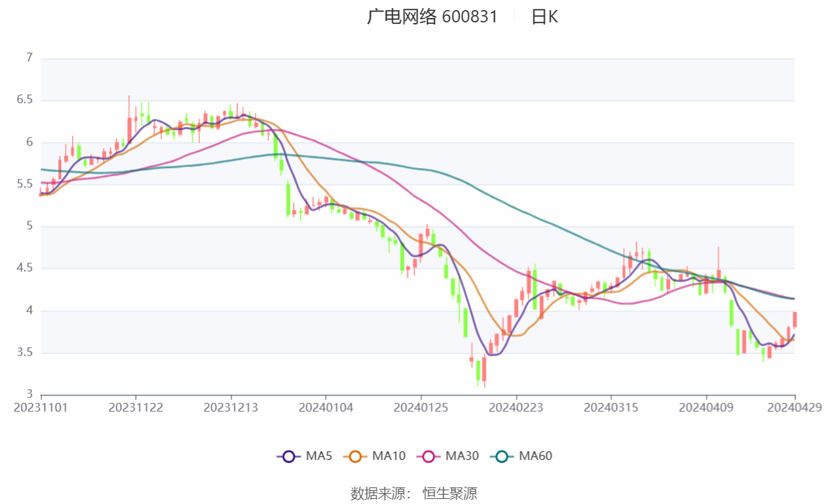Image resolution: width=828 pixels, height=504 pixels.
Task: Click the 6.5 price label on y-axis
Action: pyautogui.click(x=25, y=100)
